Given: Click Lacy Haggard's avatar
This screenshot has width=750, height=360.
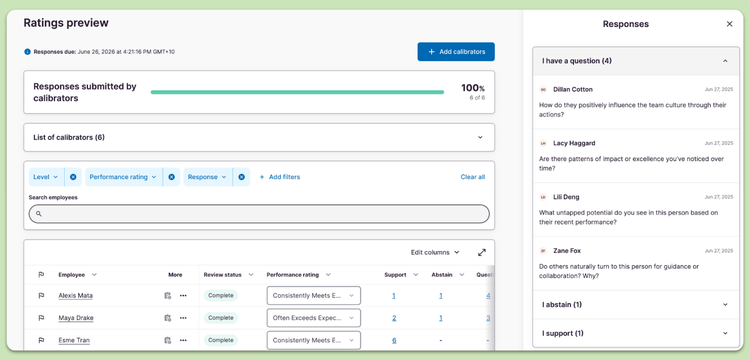Looking at the screenshot, I should [x=543, y=143].
